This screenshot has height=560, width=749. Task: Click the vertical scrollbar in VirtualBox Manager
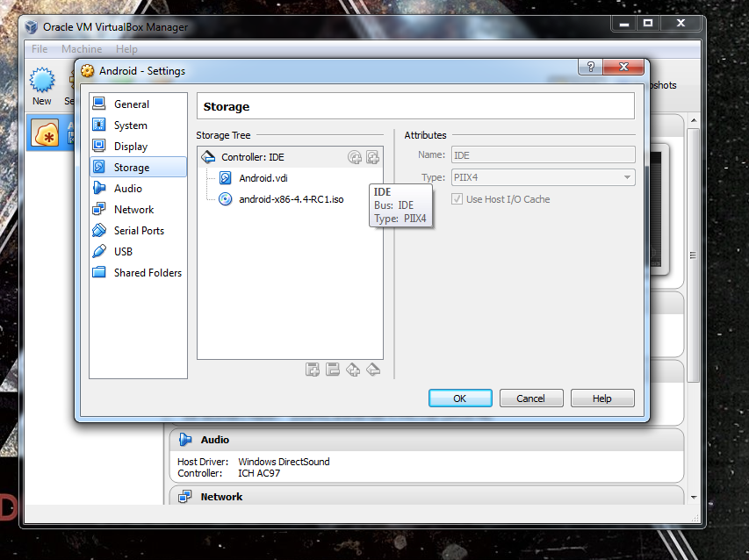(694, 255)
